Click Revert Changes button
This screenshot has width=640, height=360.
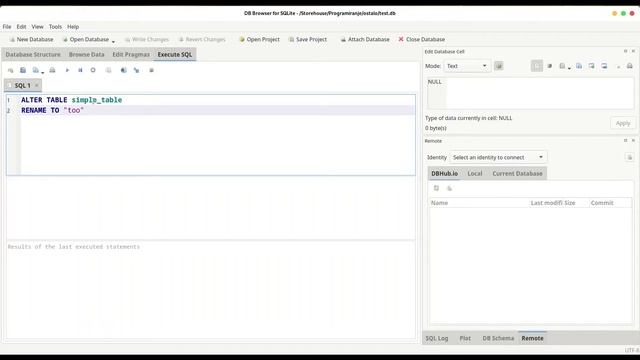(x=202, y=39)
